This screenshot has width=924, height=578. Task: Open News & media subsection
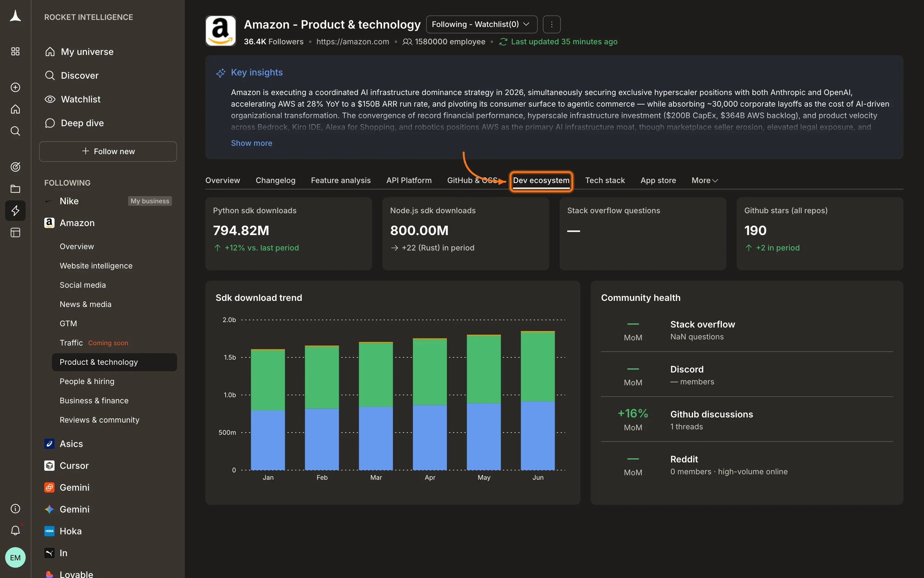[86, 304]
